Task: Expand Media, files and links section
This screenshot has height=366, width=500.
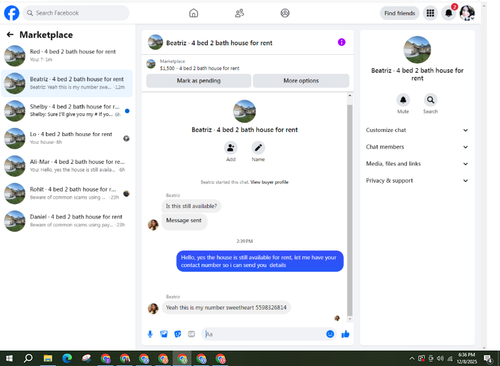Action: tap(417, 164)
